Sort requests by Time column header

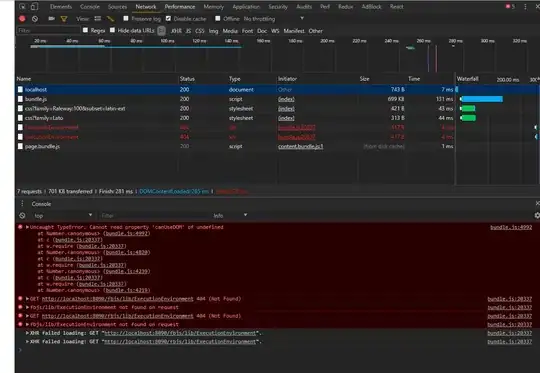pos(430,79)
